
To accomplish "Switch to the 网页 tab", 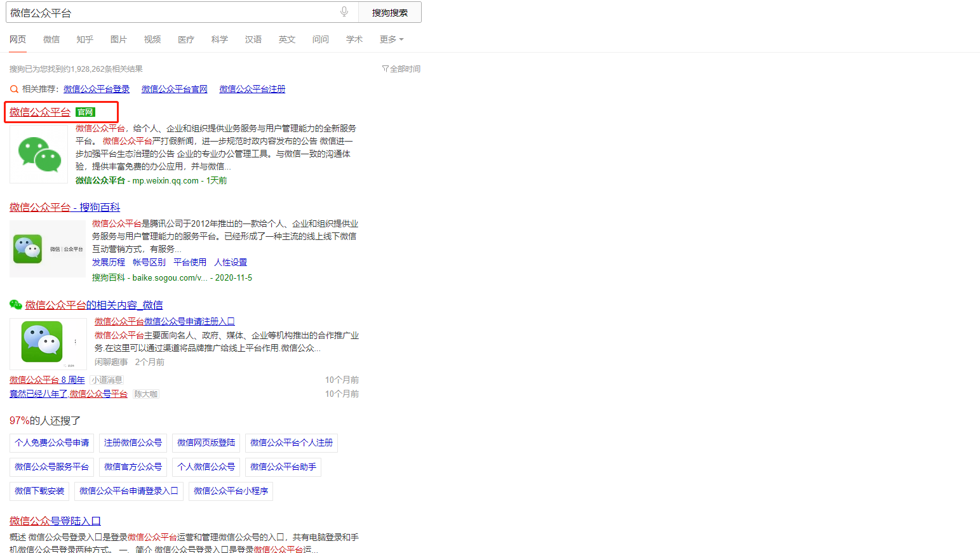I will 18,39.
